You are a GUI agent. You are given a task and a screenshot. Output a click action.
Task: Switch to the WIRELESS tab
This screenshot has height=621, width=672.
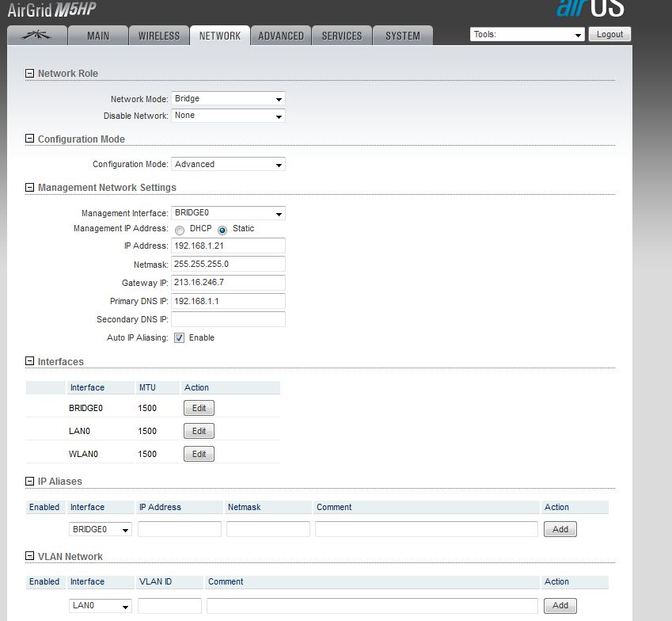pos(159,36)
